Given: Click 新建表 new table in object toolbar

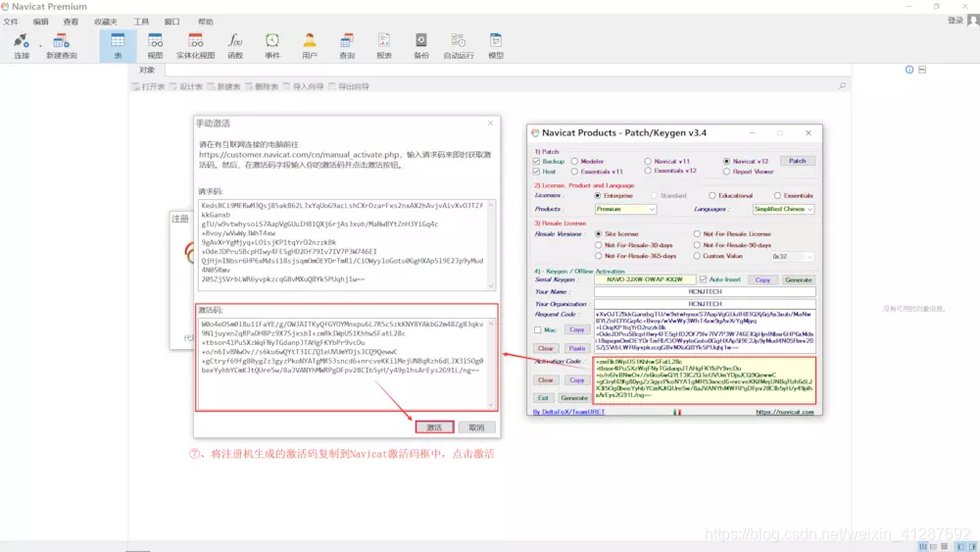Looking at the screenshot, I should coord(223,86).
